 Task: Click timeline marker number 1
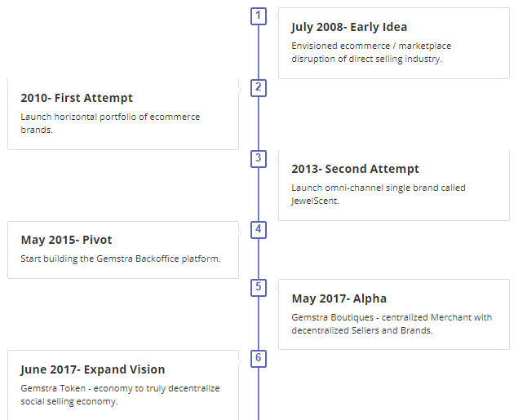point(259,16)
